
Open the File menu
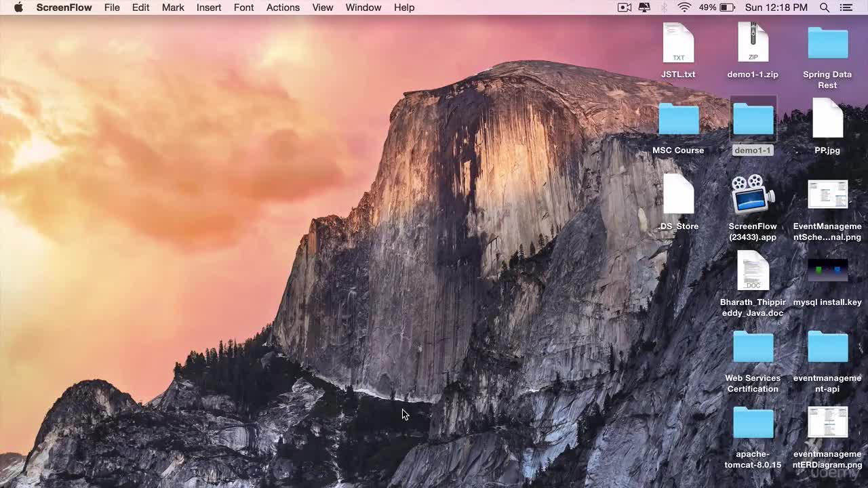click(112, 7)
